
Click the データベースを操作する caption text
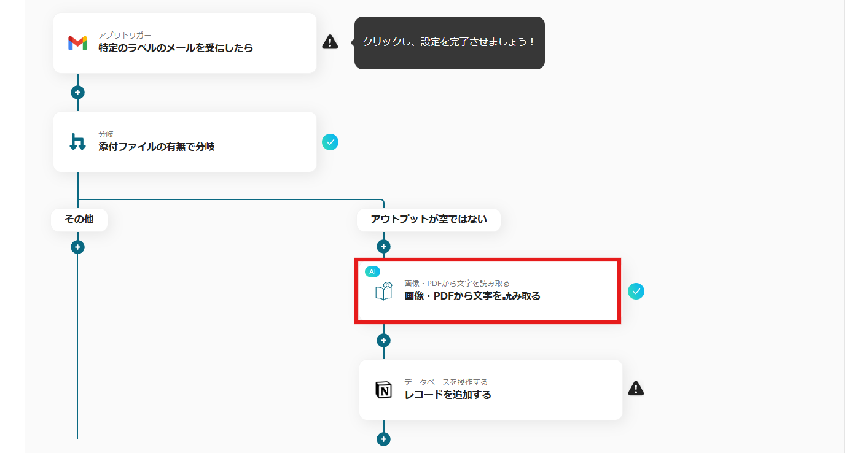tap(446, 382)
